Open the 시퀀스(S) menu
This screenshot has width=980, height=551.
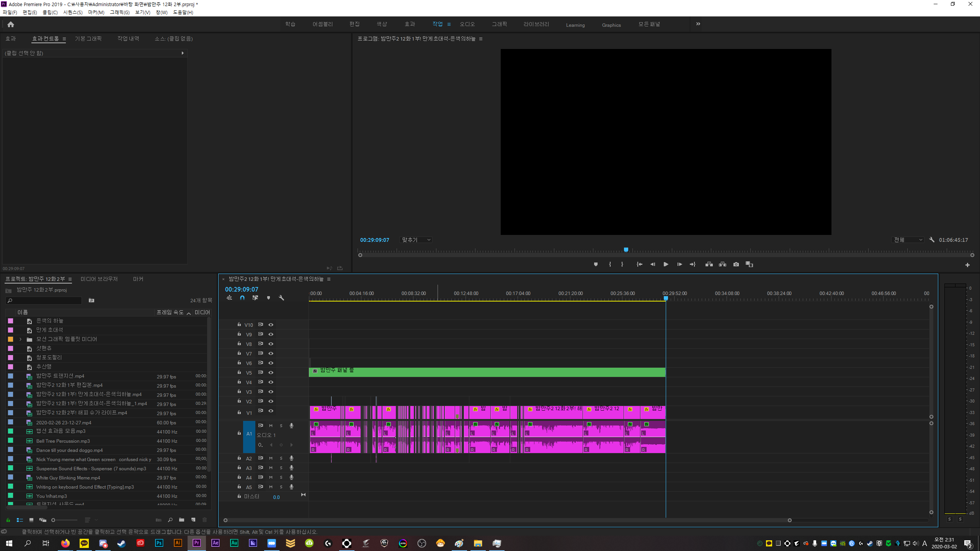coord(73,12)
